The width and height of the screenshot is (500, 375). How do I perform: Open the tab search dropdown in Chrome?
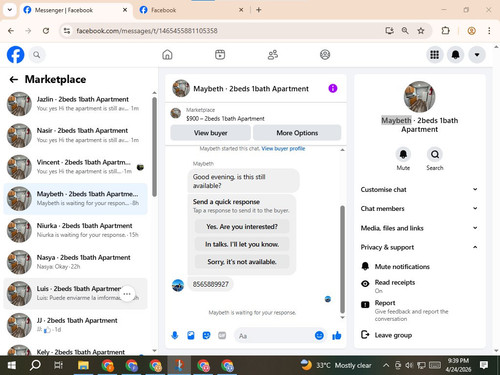click(10, 10)
